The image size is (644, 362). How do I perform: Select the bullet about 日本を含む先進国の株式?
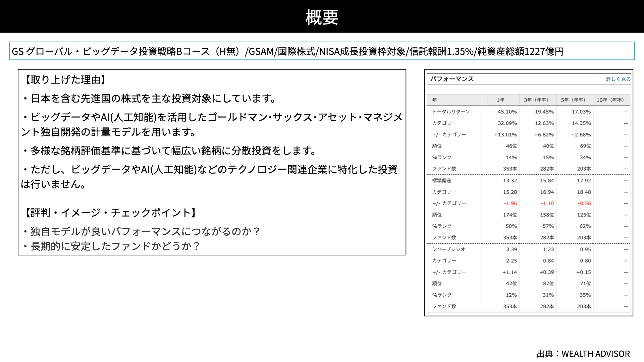click(x=149, y=99)
